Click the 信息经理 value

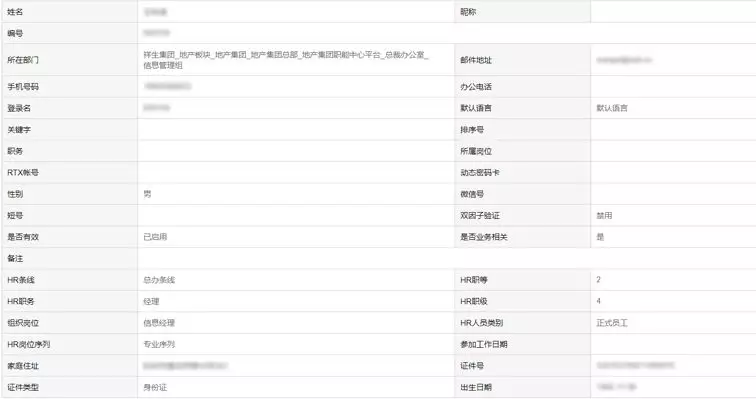(159, 322)
